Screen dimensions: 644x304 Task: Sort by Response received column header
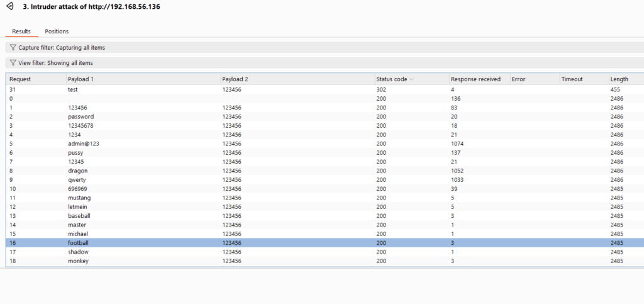tap(475, 79)
